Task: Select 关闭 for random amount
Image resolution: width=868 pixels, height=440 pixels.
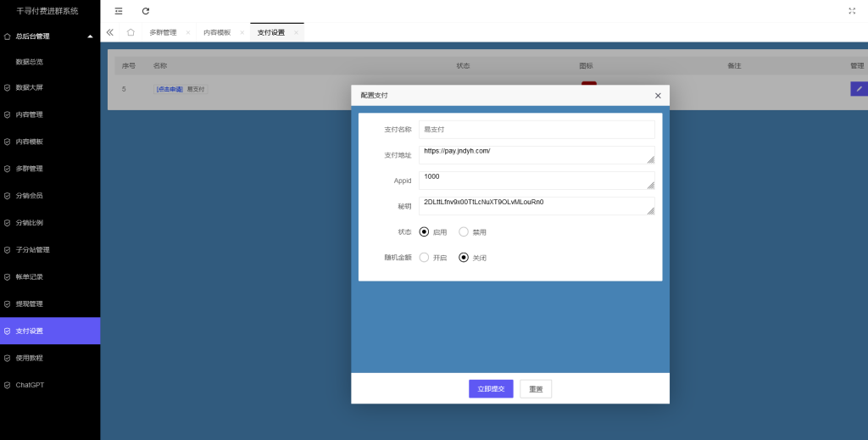Action: pos(464,258)
